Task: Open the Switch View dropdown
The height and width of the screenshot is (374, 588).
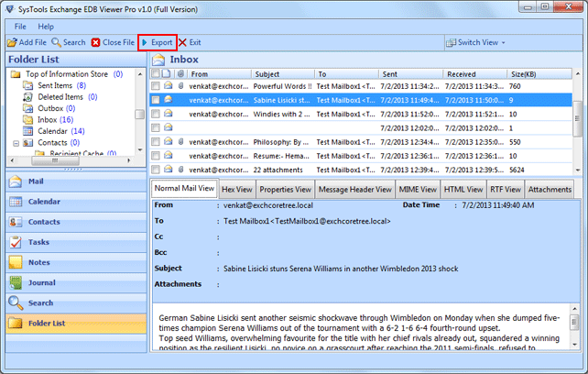Action: 476,42
